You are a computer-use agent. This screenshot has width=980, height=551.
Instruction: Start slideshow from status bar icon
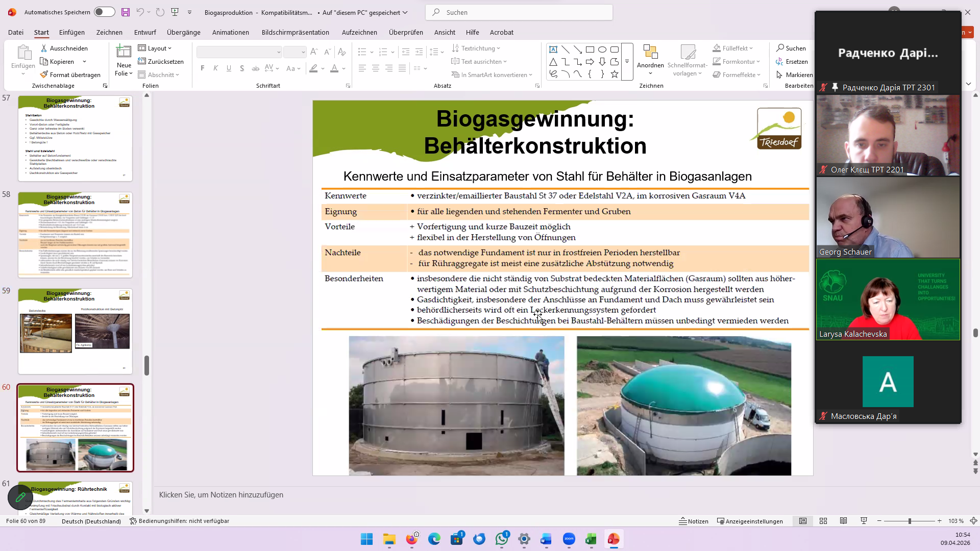(x=864, y=521)
